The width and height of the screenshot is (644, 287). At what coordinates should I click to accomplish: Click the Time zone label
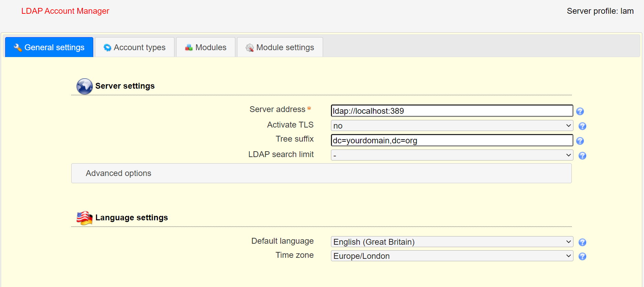click(x=294, y=255)
